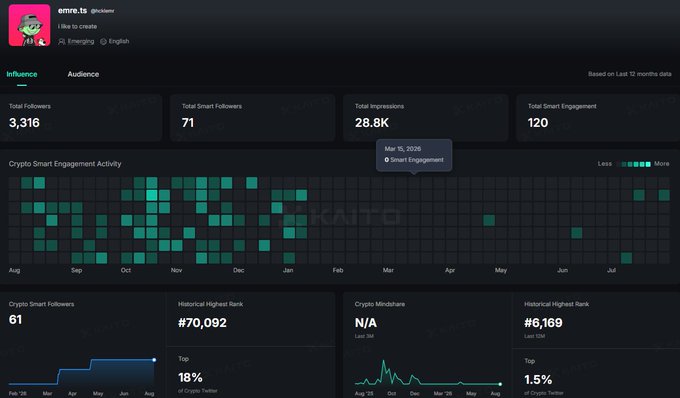Switch to the Audience tab
This screenshot has width=680, height=398.
point(83,74)
